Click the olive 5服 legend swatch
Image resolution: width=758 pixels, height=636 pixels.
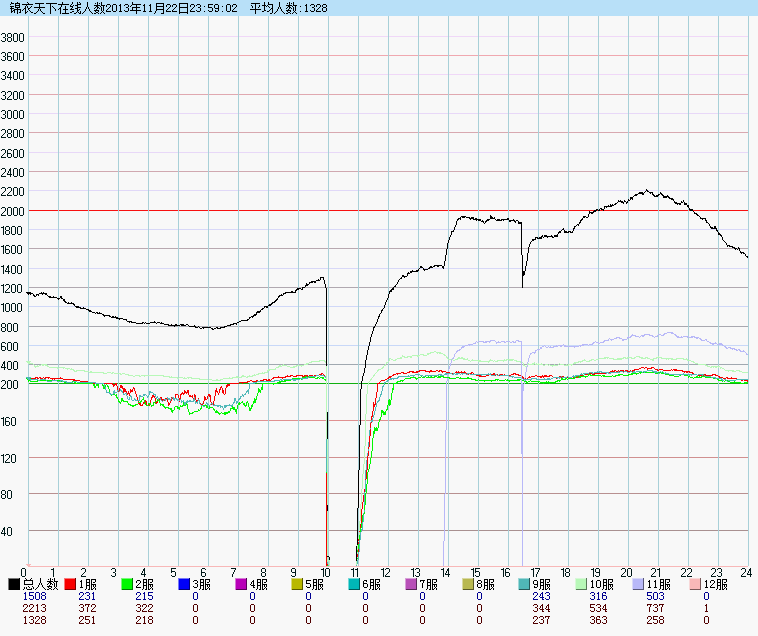[298, 584]
